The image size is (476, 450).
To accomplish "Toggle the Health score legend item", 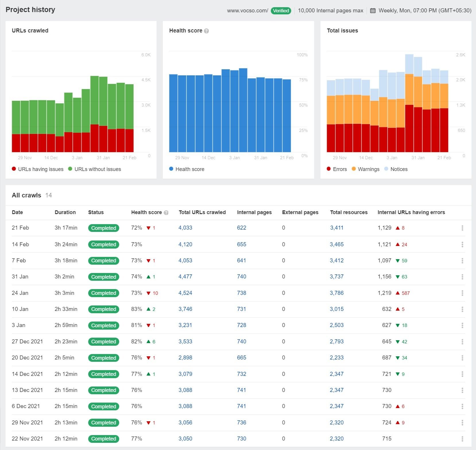I will (187, 169).
